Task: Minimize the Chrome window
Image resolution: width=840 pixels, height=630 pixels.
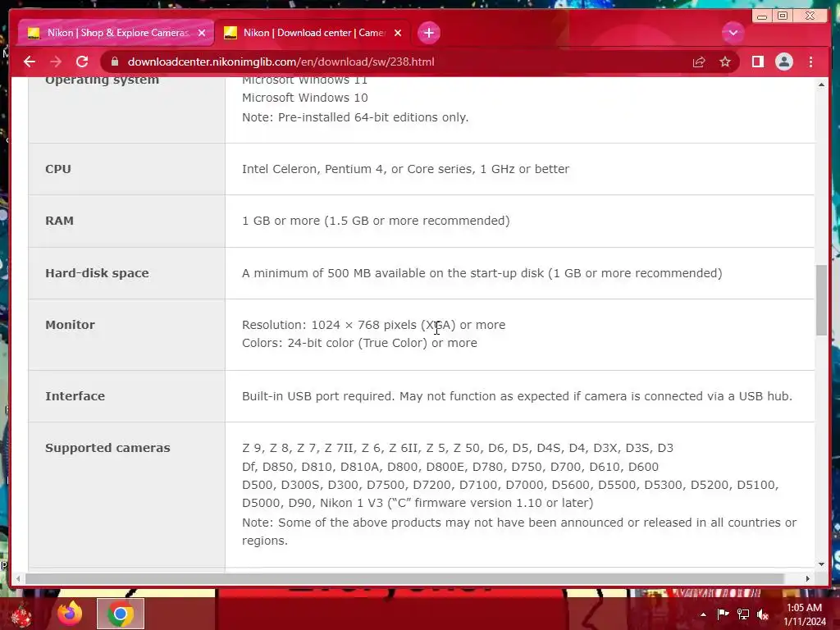Action: [762, 16]
